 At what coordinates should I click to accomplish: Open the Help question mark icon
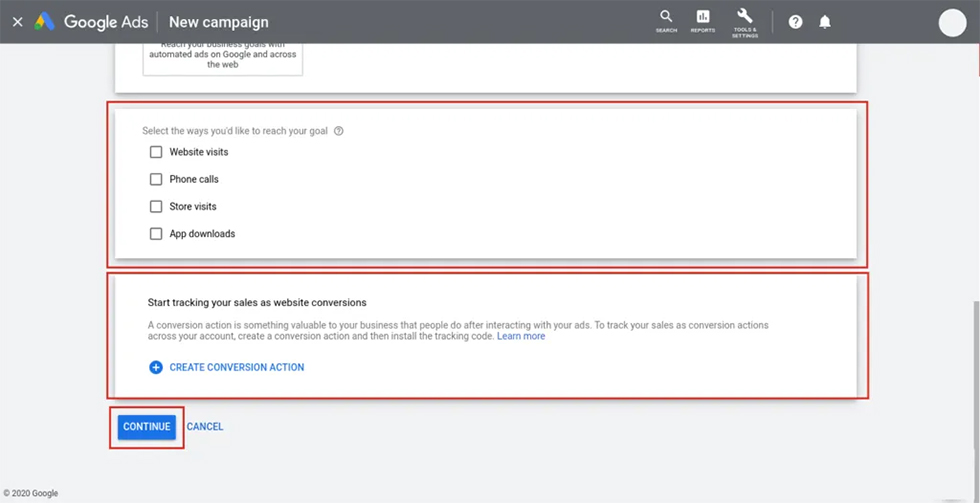(795, 22)
